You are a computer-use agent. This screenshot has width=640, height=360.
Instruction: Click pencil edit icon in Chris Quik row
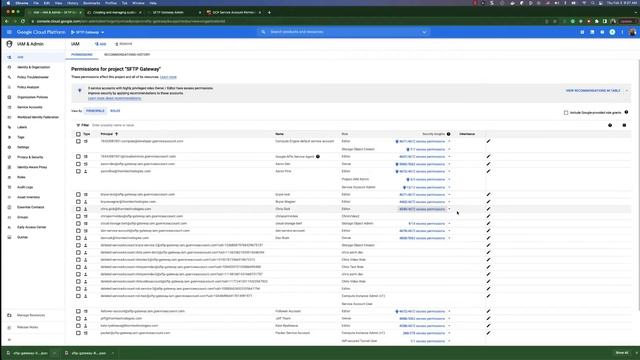coord(488,209)
